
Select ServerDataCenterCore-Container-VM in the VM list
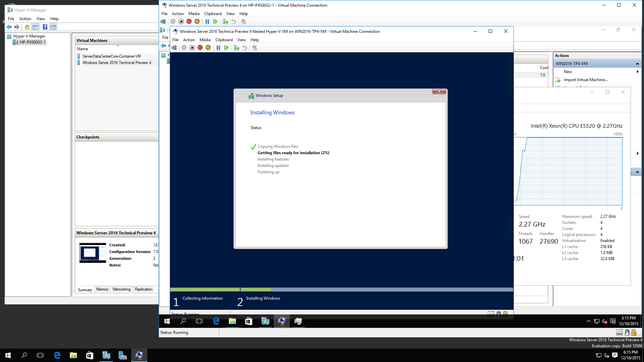point(112,56)
